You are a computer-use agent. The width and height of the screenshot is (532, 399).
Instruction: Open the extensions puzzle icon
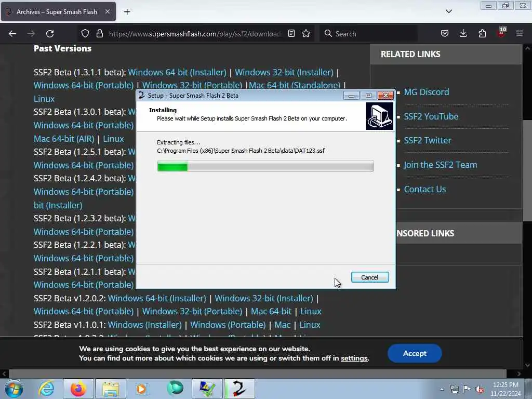pyautogui.click(x=482, y=33)
